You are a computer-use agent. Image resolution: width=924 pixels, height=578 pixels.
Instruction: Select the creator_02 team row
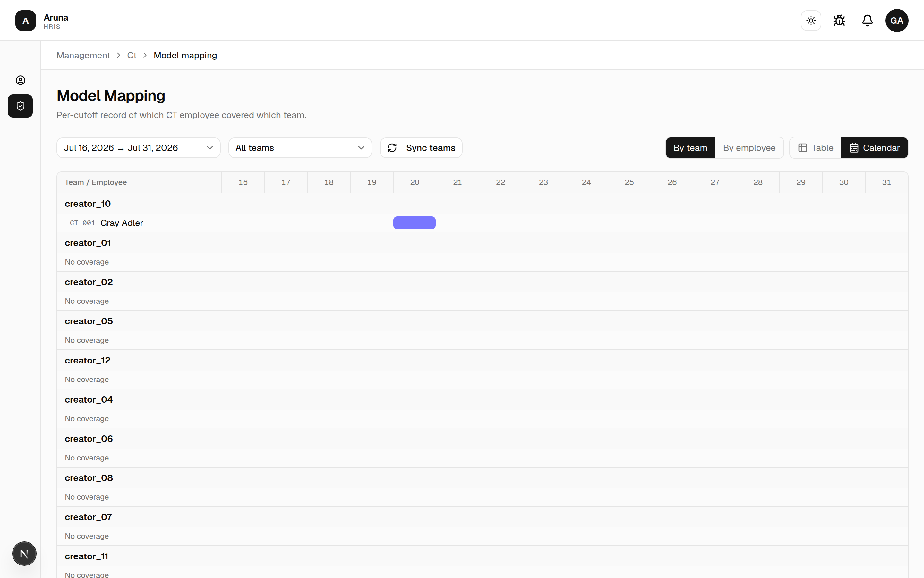(x=482, y=282)
